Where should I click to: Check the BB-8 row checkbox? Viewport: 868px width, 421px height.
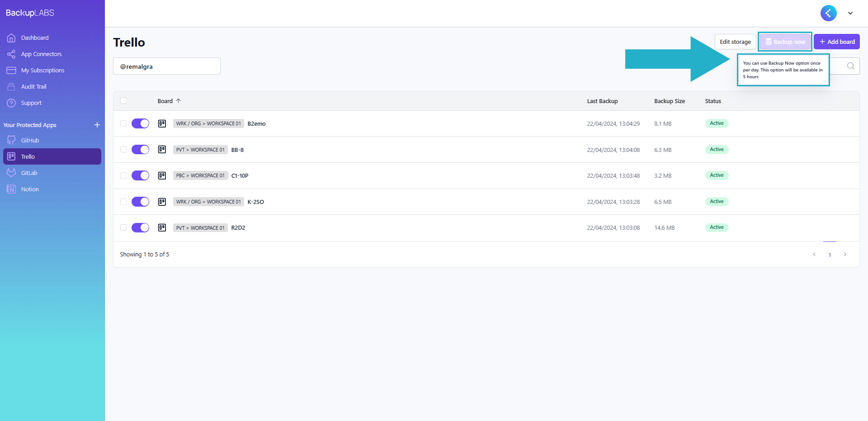click(x=123, y=149)
